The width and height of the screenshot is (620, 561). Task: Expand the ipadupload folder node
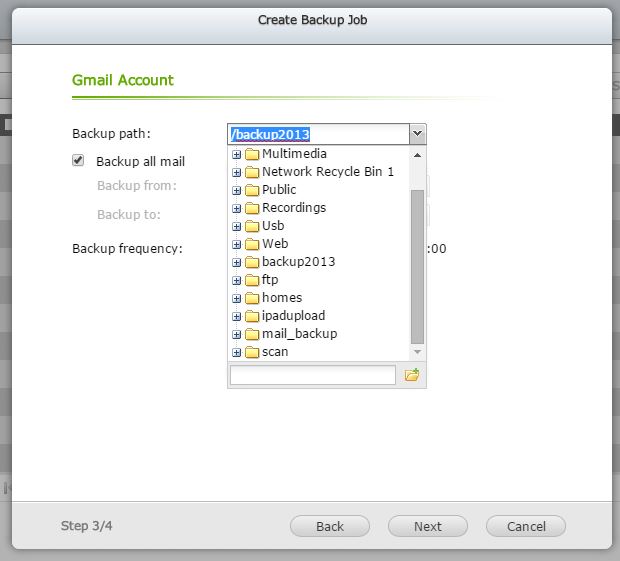[236, 316]
